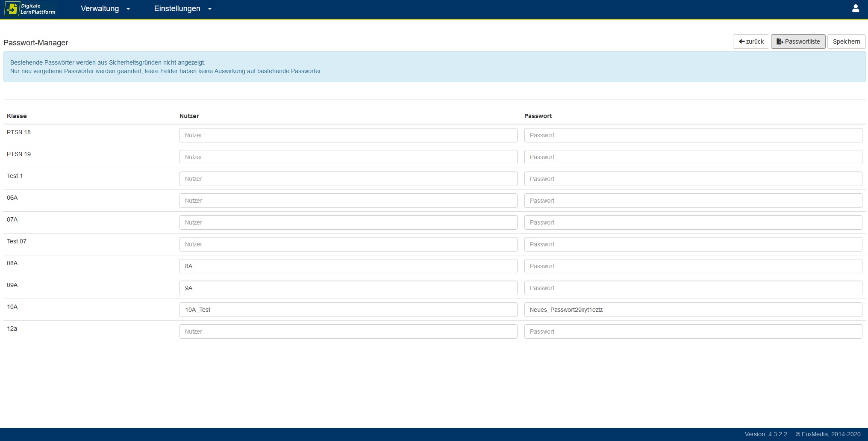
Task: Expand the Einstellungen dropdown caret
Action: (x=210, y=9)
